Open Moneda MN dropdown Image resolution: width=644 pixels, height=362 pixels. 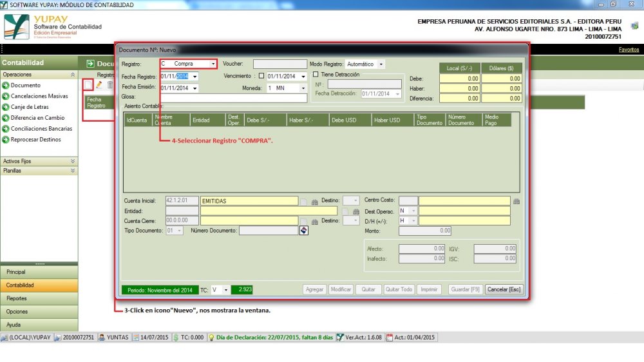pyautogui.click(x=303, y=88)
